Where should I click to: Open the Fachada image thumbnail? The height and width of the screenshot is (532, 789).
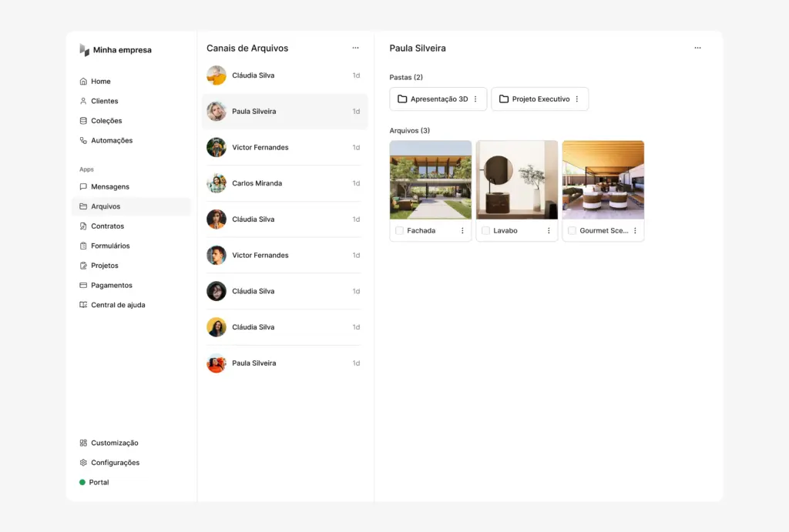click(x=430, y=179)
